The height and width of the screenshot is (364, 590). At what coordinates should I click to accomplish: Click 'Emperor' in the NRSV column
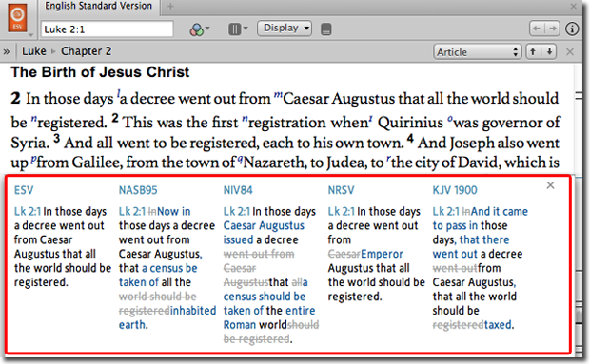pyautogui.click(x=382, y=254)
